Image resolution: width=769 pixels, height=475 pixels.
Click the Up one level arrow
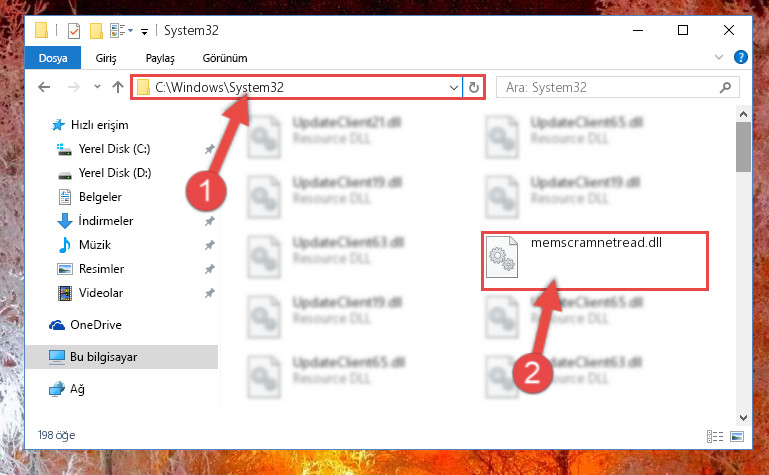click(x=118, y=87)
